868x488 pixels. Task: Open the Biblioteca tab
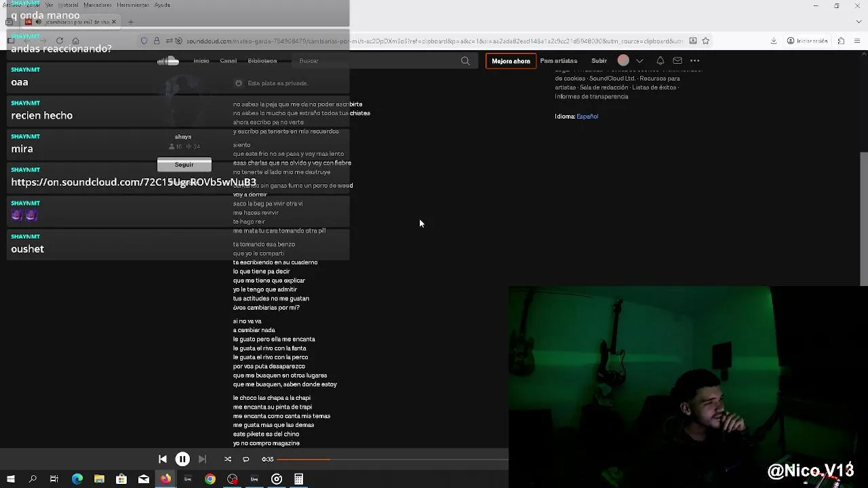(x=262, y=61)
